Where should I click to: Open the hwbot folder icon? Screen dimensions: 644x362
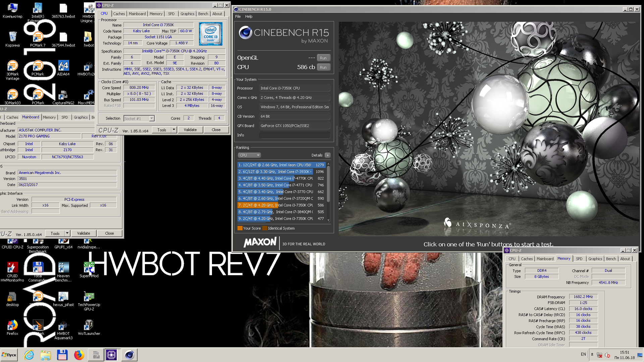click(x=89, y=39)
